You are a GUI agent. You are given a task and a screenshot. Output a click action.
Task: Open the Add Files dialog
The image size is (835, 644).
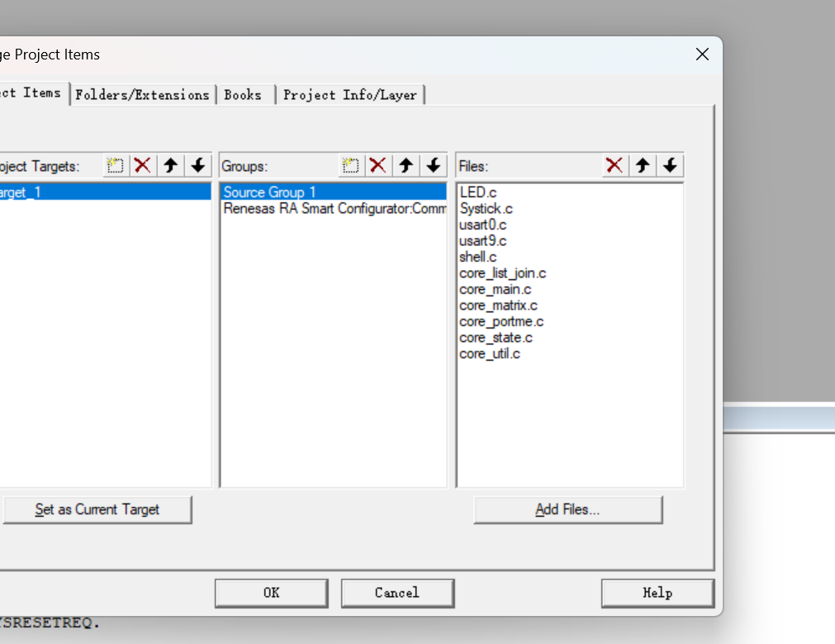567,510
